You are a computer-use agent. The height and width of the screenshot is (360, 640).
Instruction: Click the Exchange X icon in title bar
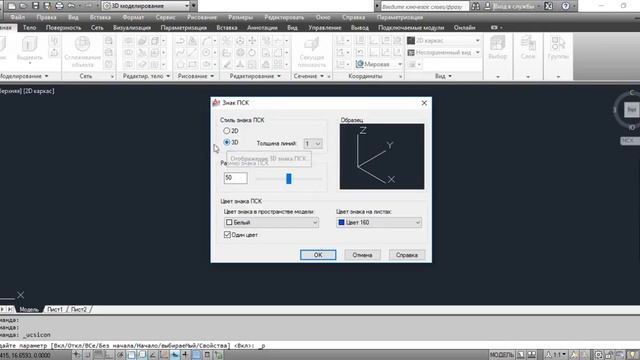[x=549, y=6]
